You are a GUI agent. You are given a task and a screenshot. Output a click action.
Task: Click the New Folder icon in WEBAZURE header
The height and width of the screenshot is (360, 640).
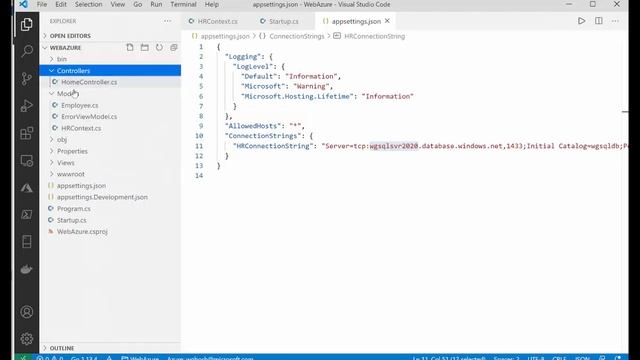(x=144, y=47)
